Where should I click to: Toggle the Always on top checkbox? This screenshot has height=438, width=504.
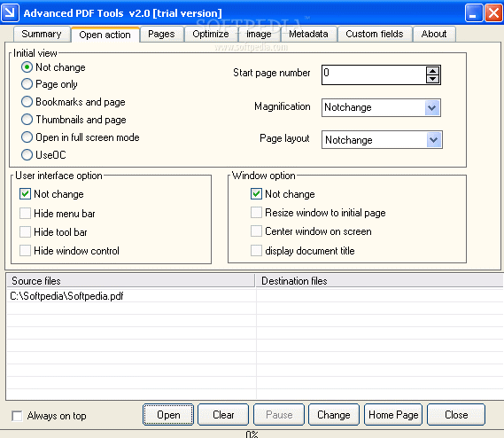coord(17,416)
